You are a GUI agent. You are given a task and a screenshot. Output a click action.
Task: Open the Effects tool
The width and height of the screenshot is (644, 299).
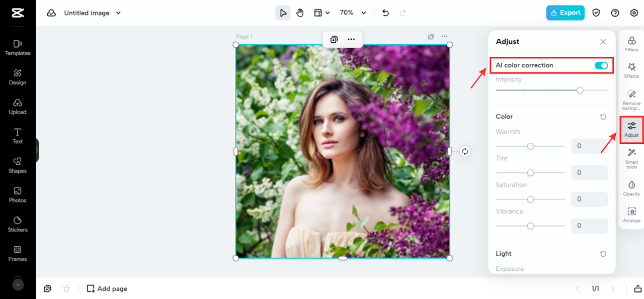[x=631, y=70]
